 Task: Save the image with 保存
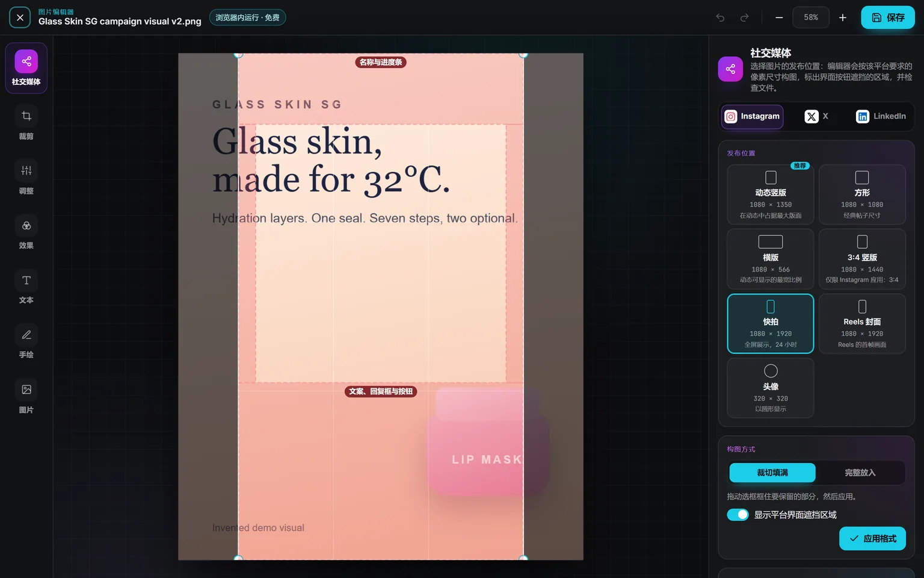tap(888, 17)
